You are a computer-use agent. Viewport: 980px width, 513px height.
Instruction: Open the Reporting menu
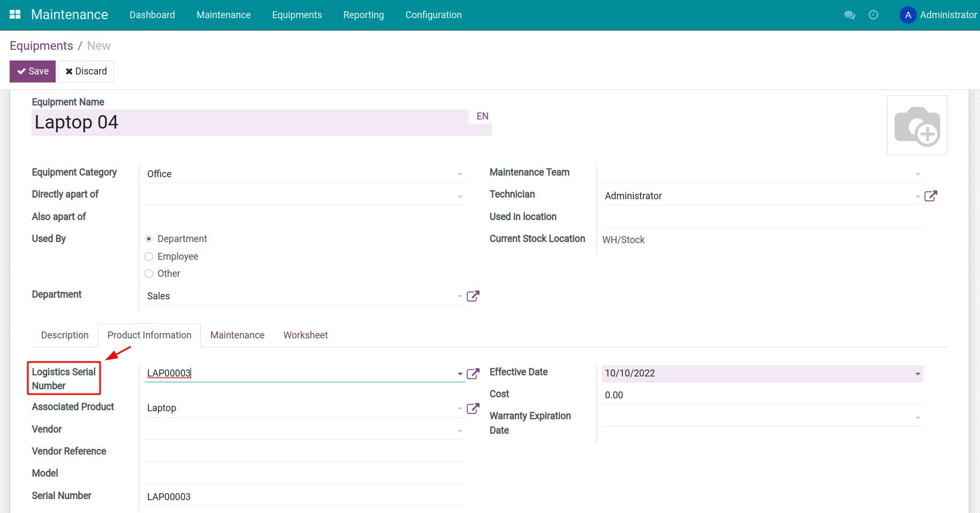coord(363,15)
